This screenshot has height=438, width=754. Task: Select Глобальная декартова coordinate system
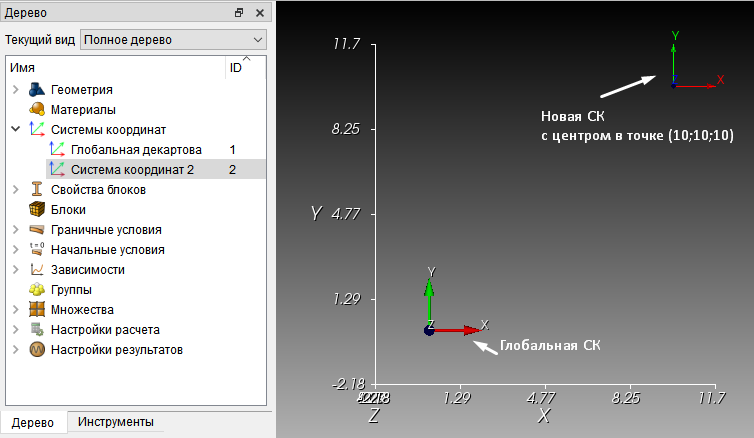(x=136, y=150)
